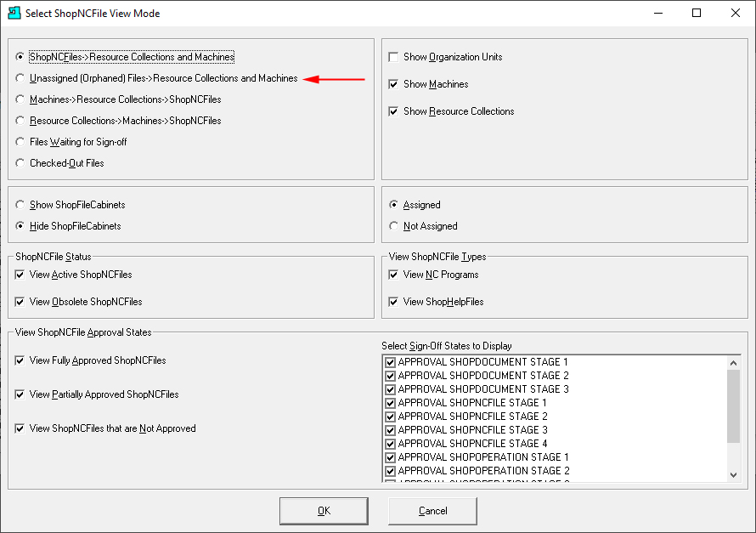Toggle APPROVAL SHOPNCFILE STAGE 4 item
Image resolution: width=756 pixels, height=533 pixels.
[x=391, y=444]
